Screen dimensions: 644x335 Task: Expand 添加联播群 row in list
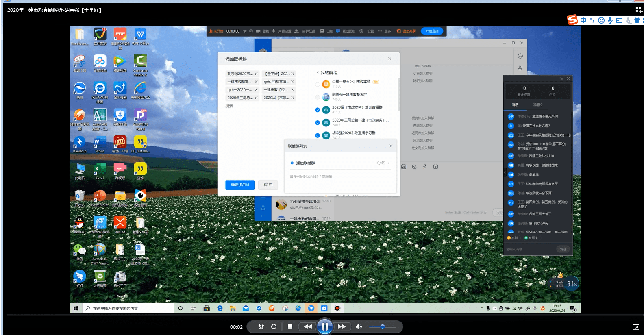389,163
